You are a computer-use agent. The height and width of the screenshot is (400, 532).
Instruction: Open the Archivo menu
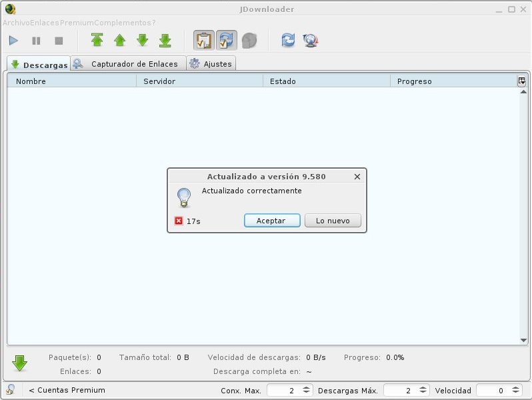(16, 23)
